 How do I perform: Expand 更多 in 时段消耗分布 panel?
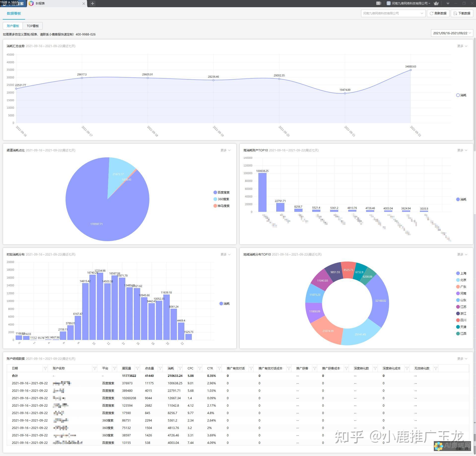tap(226, 255)
